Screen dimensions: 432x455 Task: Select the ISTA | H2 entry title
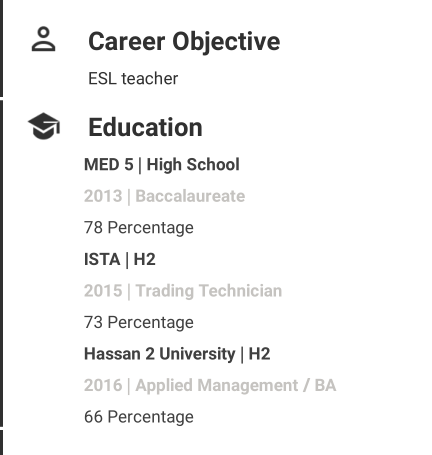pos(120,259)
